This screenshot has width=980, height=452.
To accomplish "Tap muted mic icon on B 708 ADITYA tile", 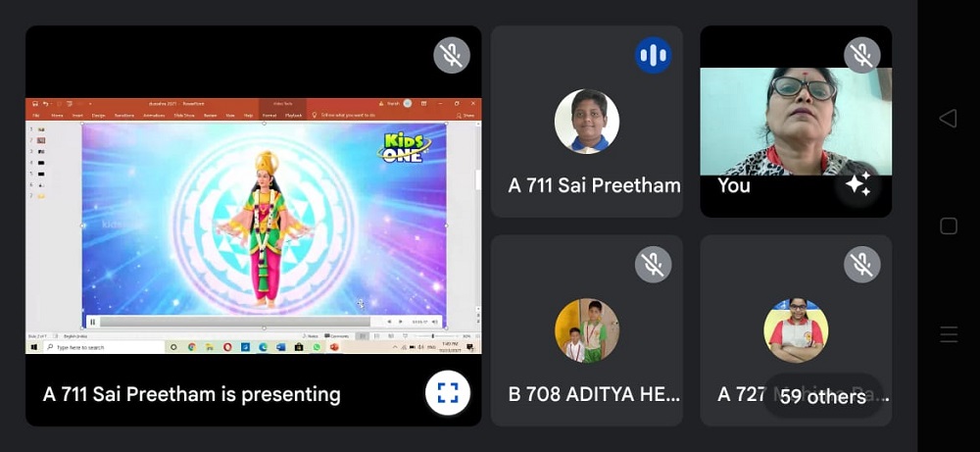I will click(653, 265).
